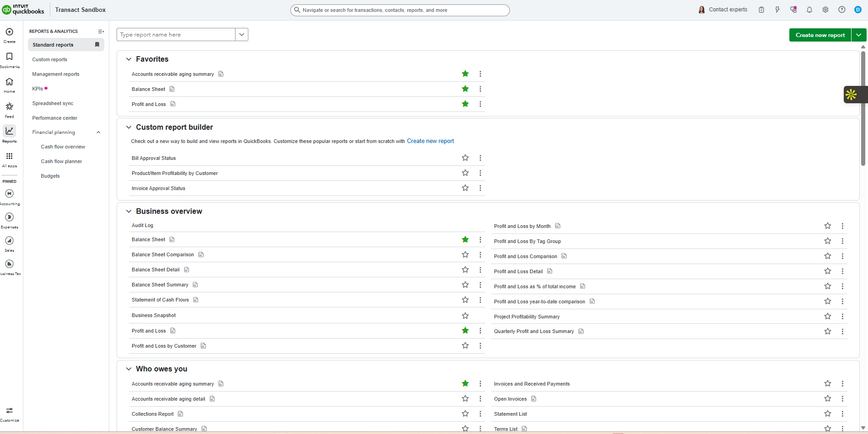This screenshot has width=868, height=434.
Task: Open the notifications bell icon
Action: click(809, 9)
